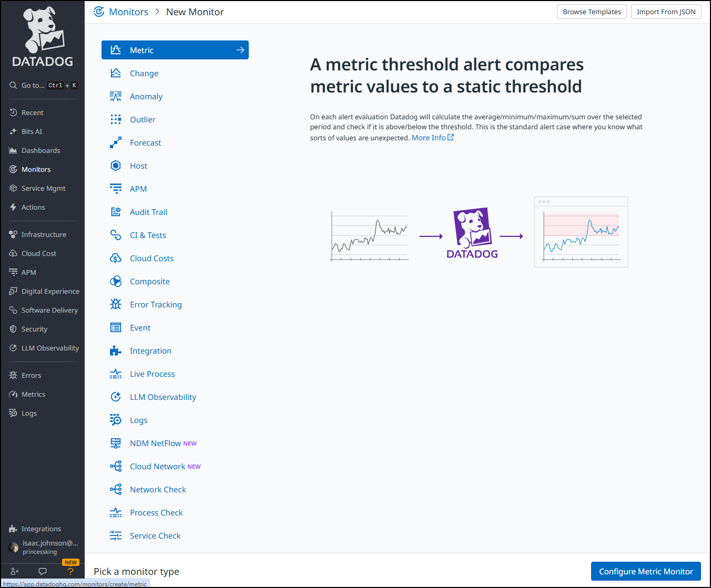
Task: Click the Service Check sliders icon
Action: (116, 535)
